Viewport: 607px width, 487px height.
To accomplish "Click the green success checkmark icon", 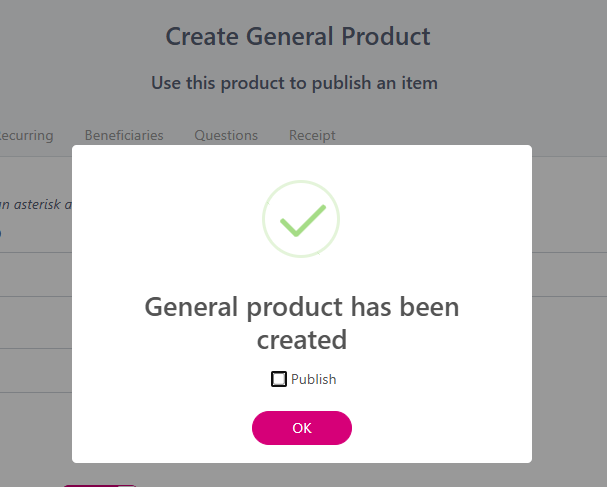I will 302,220.
